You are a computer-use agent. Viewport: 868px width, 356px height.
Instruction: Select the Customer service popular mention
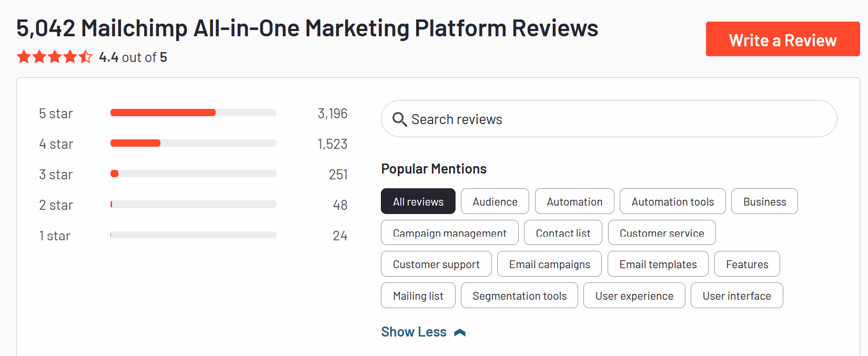click(x=662, y=232)
